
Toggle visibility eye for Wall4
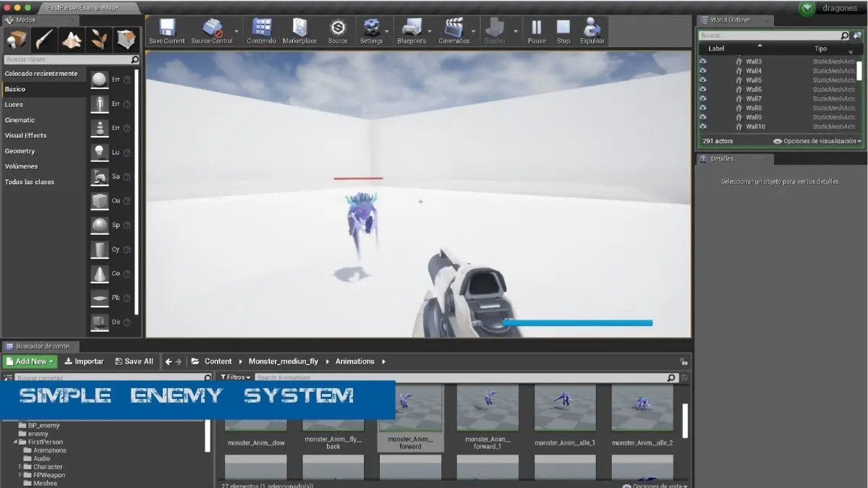702,71
